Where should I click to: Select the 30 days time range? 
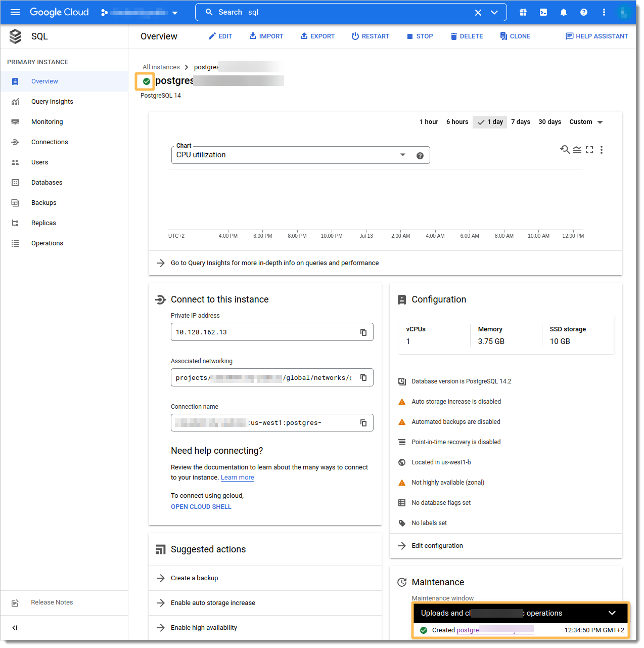coord(549,122)
